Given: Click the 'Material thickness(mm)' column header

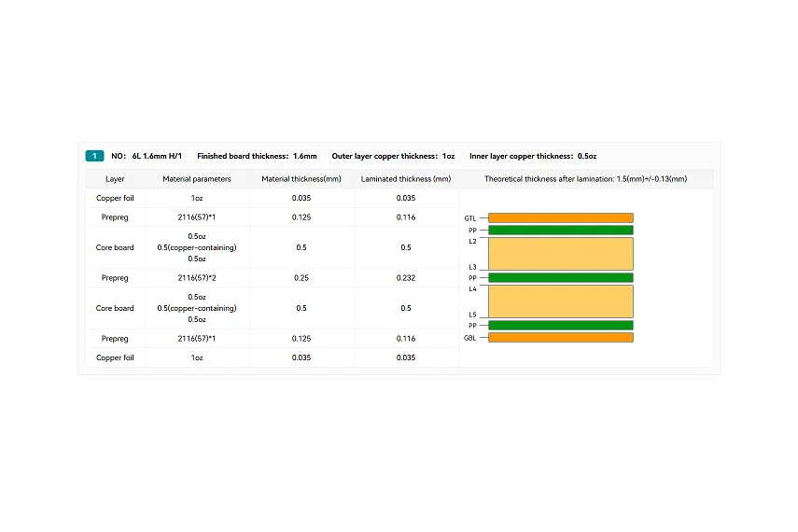Looking at the screenshot, I should click(x=301, y=179).
